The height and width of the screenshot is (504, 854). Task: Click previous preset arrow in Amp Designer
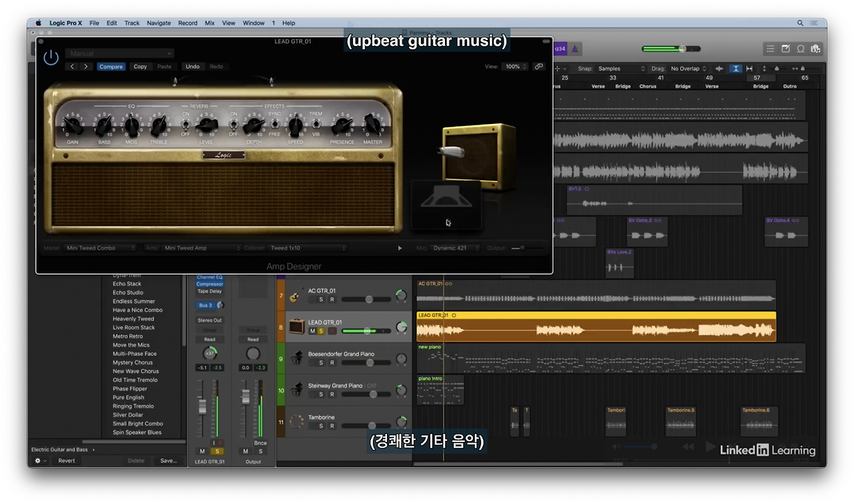point(73,67)
